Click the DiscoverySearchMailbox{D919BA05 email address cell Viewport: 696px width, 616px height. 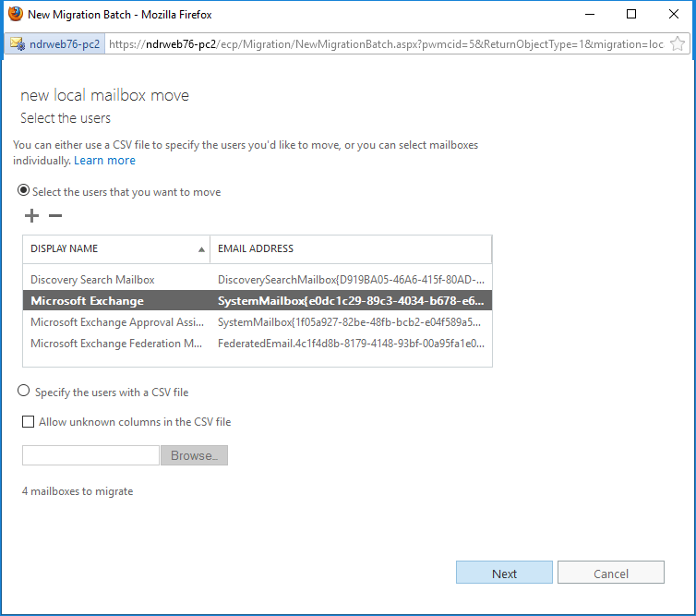(x=351, y=280)
